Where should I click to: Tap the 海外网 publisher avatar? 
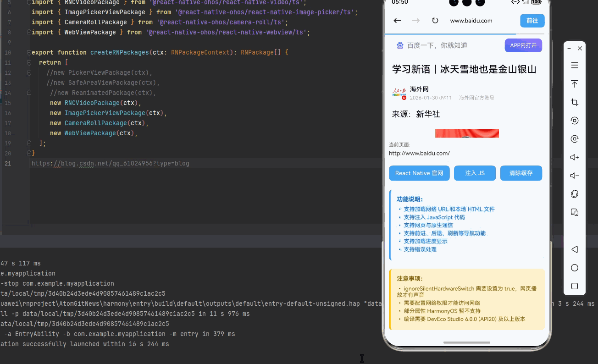399,93
